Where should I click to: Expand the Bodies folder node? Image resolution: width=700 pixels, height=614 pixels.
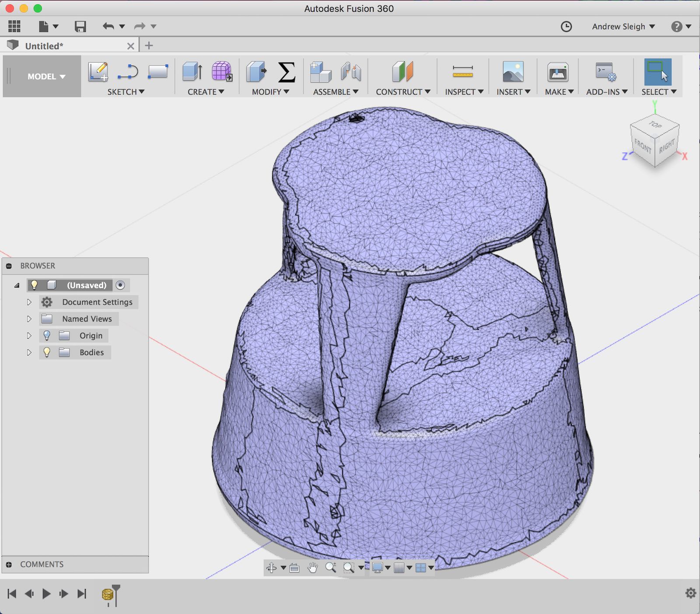(29, 352)
